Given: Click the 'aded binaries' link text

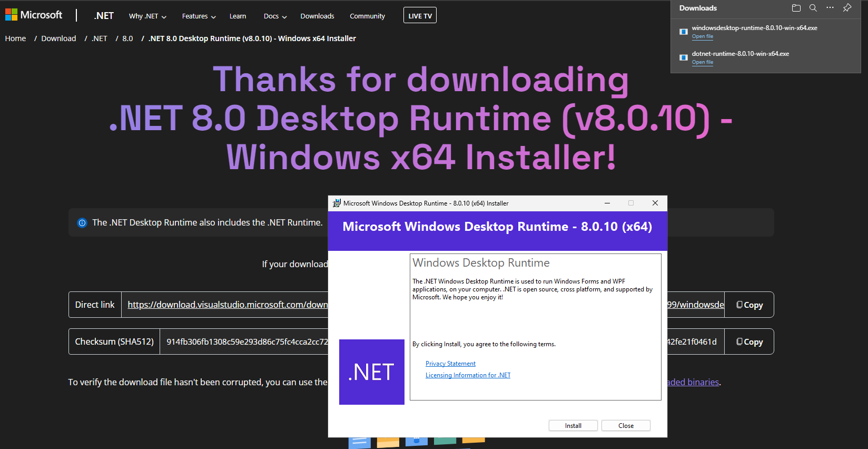Looking at the screenshot, I should click(693, 382).
